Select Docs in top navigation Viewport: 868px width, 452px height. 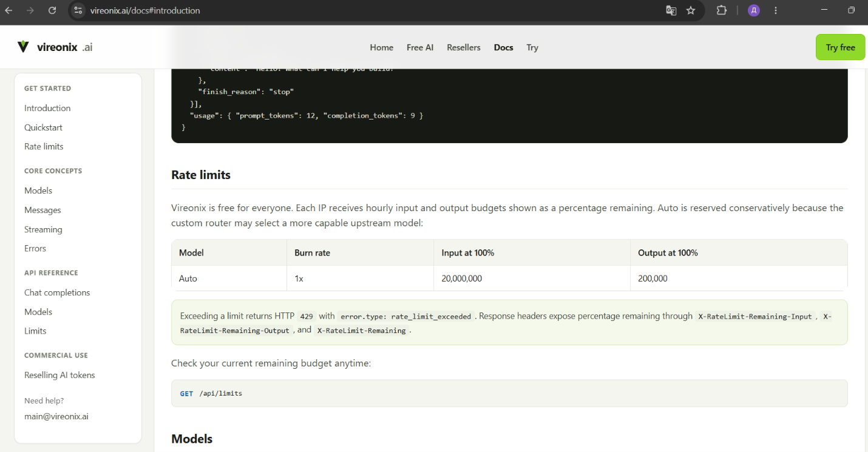[504, 47]
